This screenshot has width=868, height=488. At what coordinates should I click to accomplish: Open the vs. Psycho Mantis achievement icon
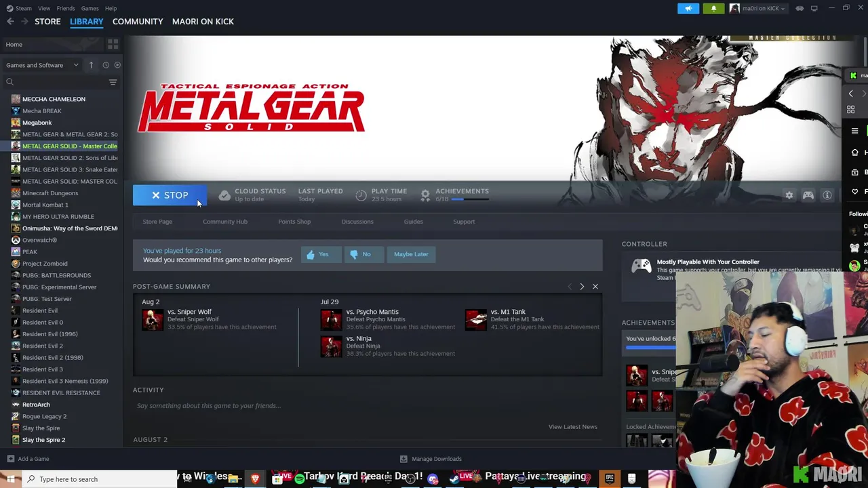pyautogui.click(x=331, y=319)
